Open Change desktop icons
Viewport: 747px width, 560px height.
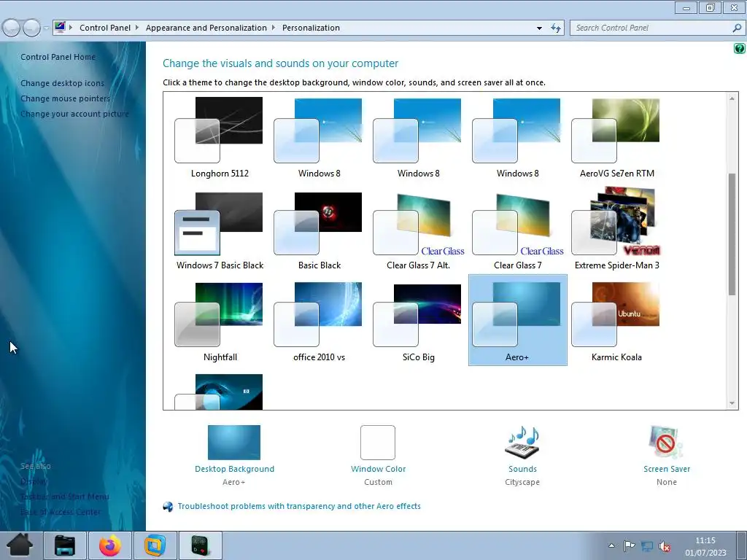click(x=62, y=83)
